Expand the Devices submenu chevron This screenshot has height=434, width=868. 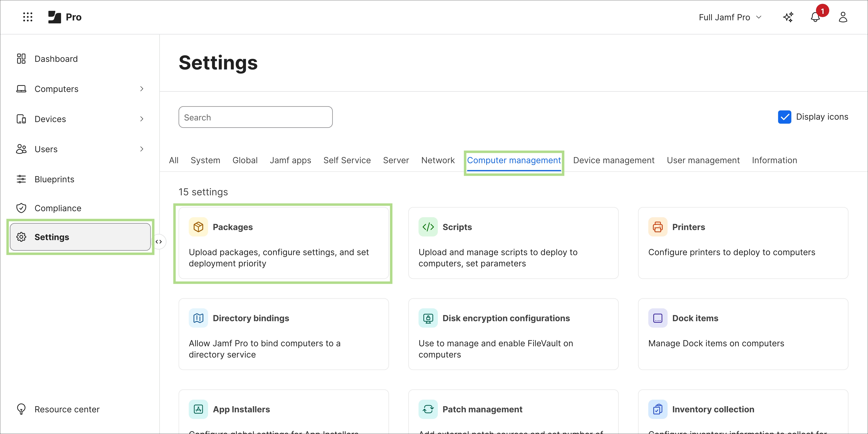(x=142, y=119)
